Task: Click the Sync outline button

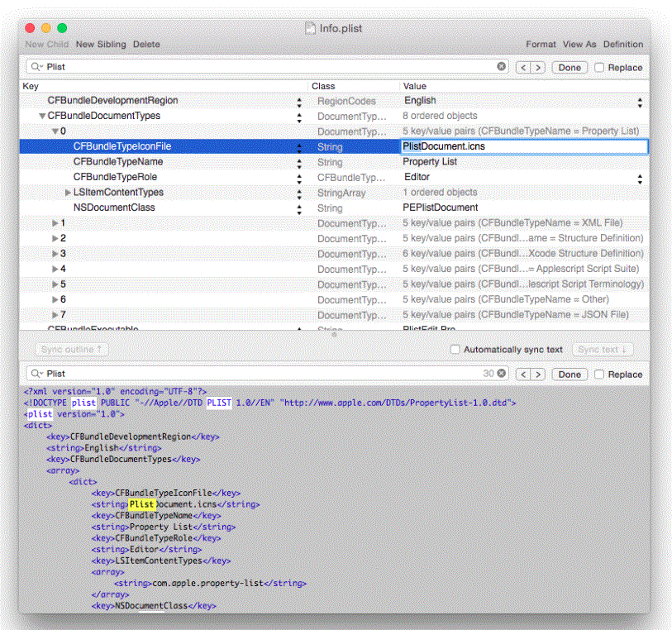Action: pos(72,350)
